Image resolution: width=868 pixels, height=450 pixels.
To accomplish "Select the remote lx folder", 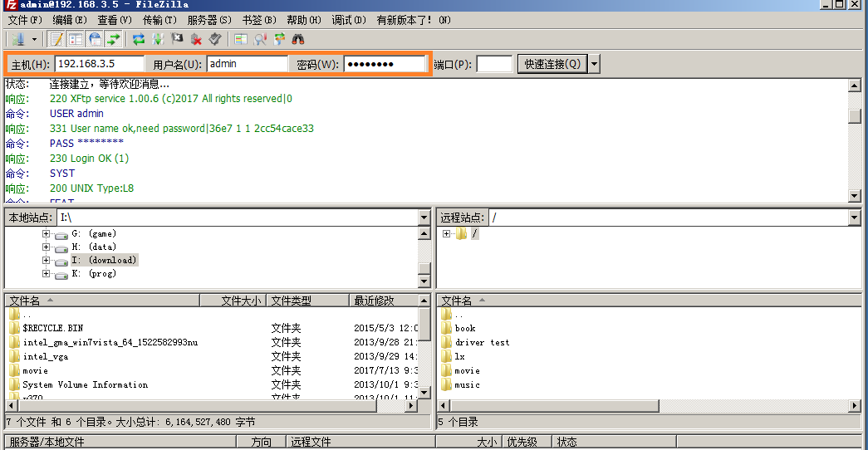I will pyautogui.click(x=459, y=356).
